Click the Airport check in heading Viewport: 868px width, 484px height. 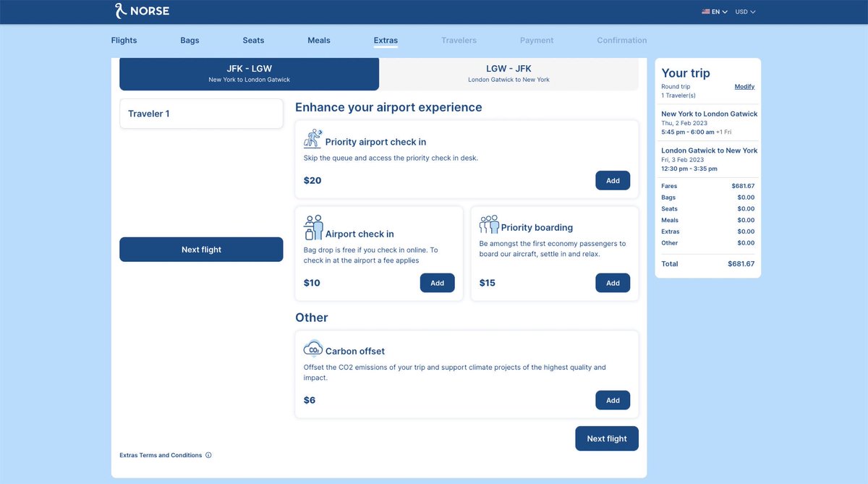pyautogui.click(x=359, y=234)
